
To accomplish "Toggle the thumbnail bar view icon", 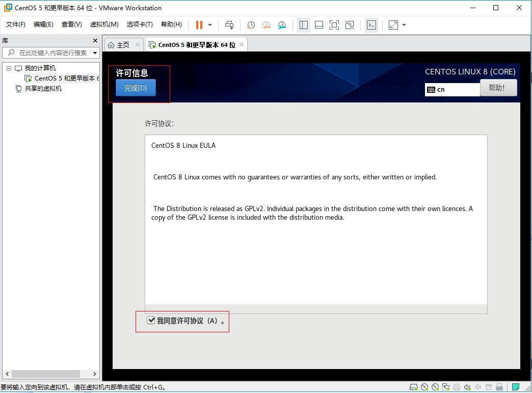I will click(x=319, y=25).
